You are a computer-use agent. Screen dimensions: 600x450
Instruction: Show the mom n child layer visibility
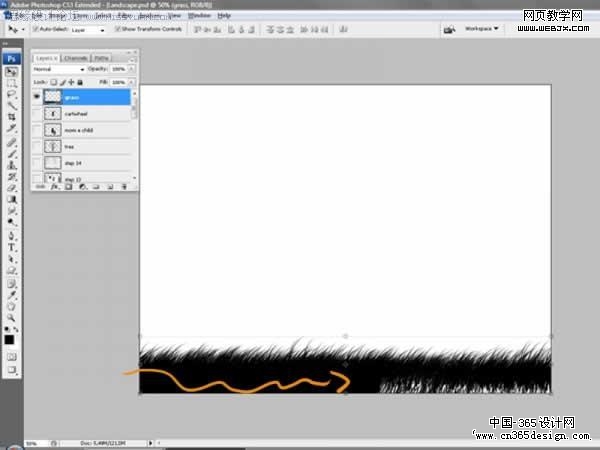(x=37, y=130)
